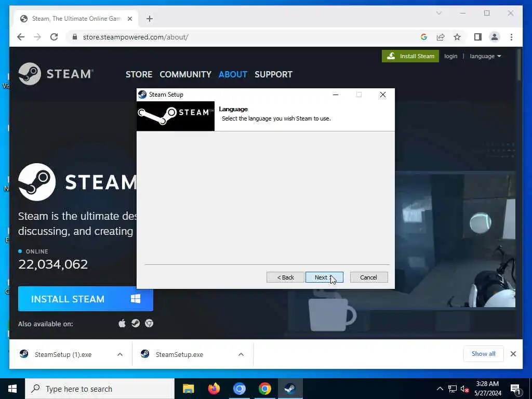Open Windows Start menu

click(x=12, y=389)
